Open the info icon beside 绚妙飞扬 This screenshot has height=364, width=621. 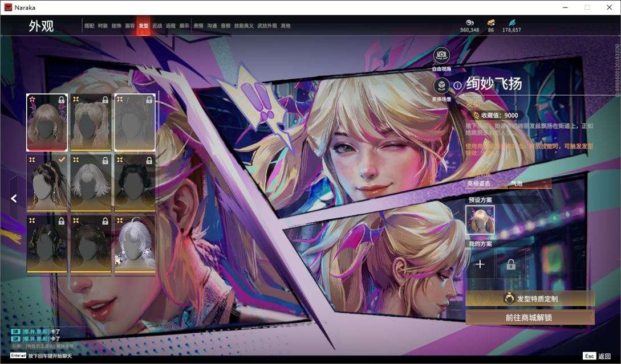tap(457, 85)
